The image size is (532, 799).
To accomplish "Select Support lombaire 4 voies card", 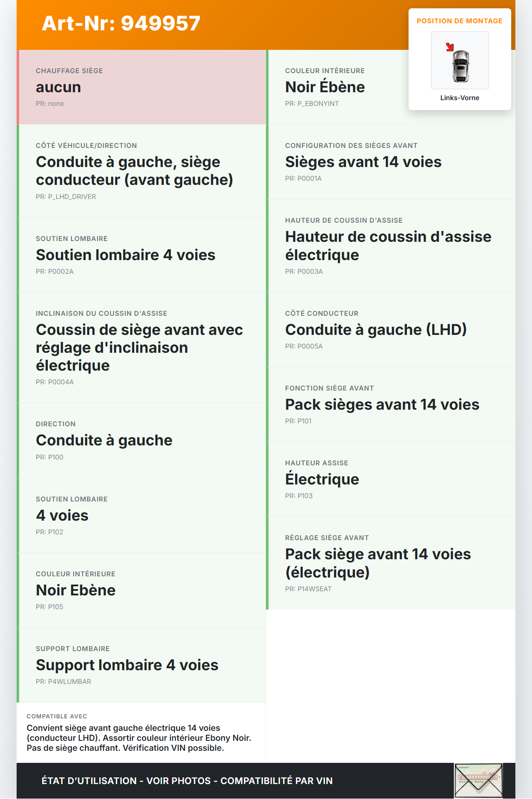I will 127,665.
